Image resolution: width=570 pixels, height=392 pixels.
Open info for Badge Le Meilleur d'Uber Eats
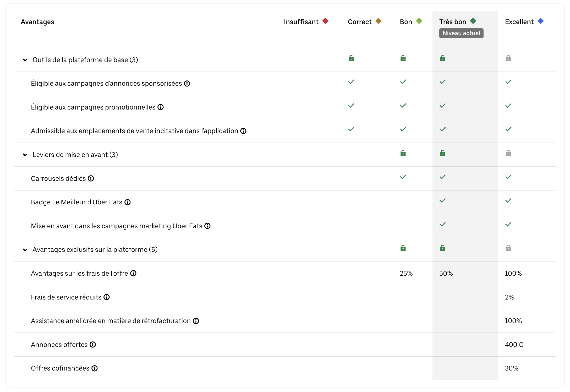[128, 202]
